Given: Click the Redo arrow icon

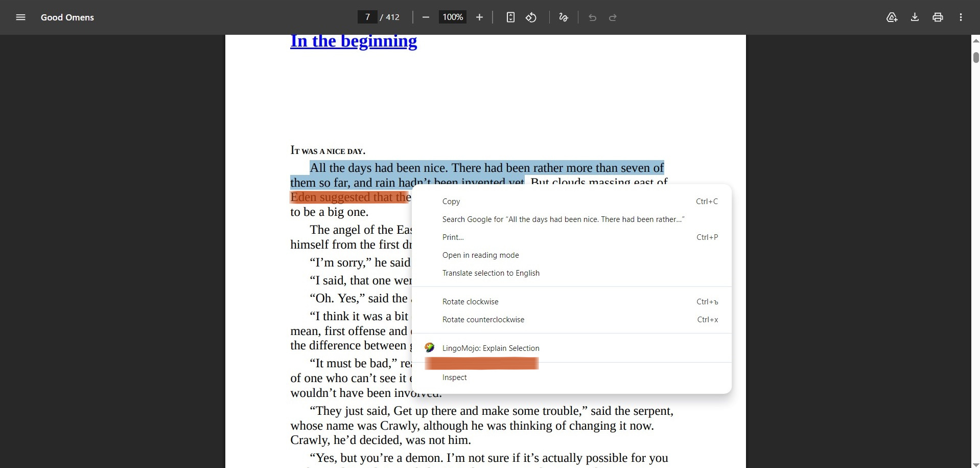Looking at the screenshot, I should (x=613, y=17).
